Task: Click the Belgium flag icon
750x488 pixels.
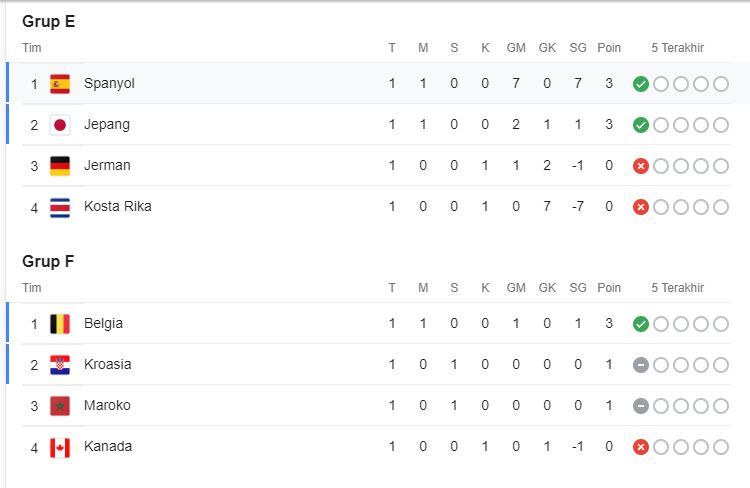Action: click(x=60, y=324)
